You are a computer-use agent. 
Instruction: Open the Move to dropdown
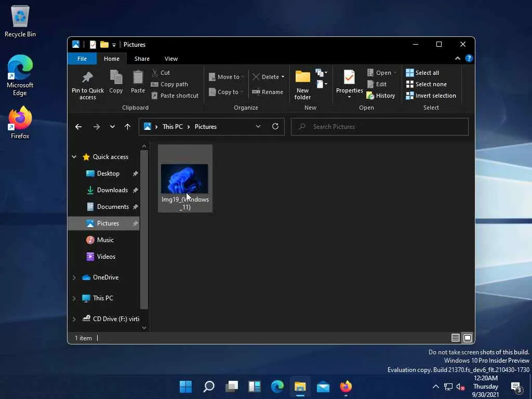[x=226, y=77]
